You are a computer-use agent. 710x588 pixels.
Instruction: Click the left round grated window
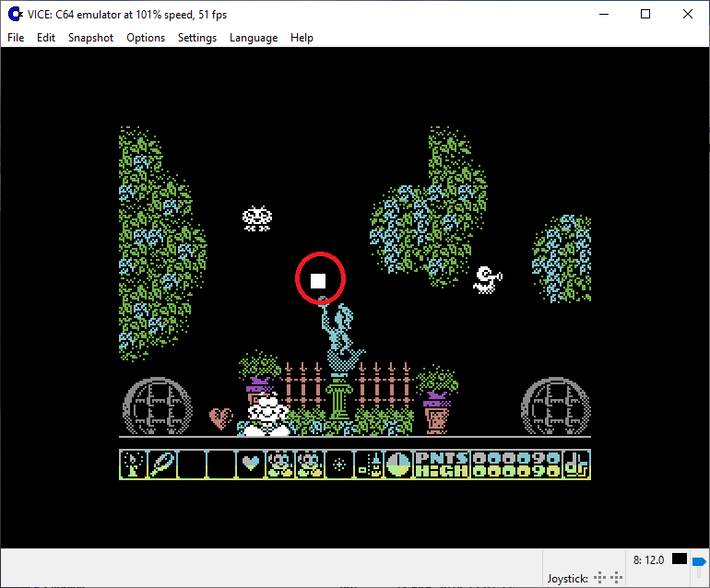click(157, 406)
